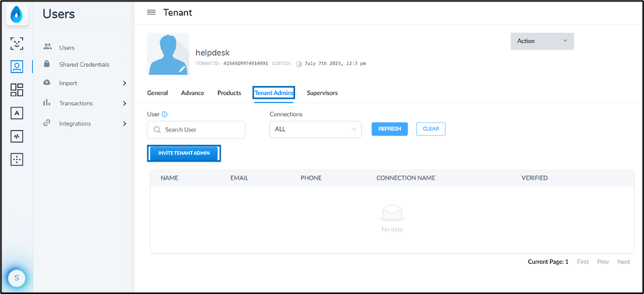
Task: Click the magnifier icon in Search User
Action: pos(157,130)
